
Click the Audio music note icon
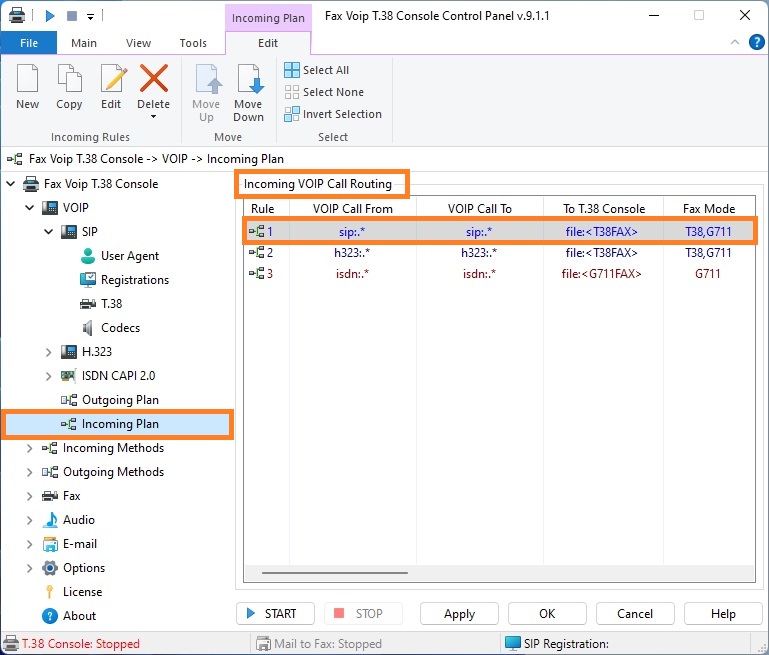(x=50, y=520)
